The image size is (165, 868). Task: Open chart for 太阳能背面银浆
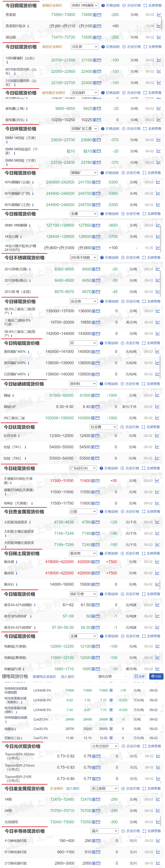pos(158,522)
